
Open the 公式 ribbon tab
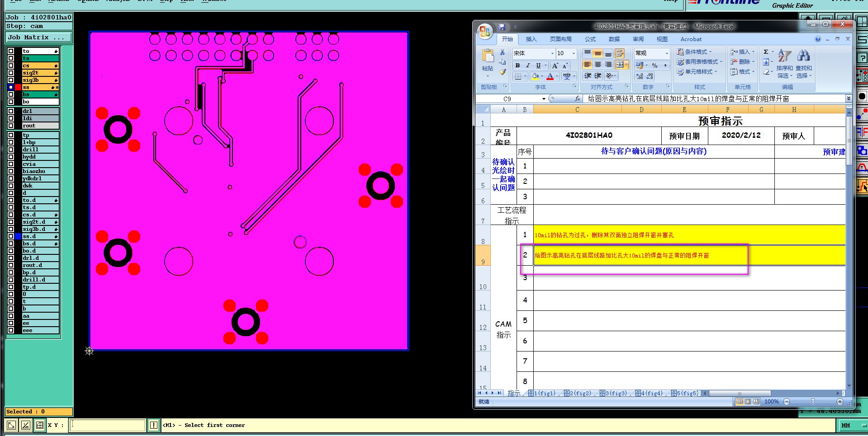click(x=590, y=39)
